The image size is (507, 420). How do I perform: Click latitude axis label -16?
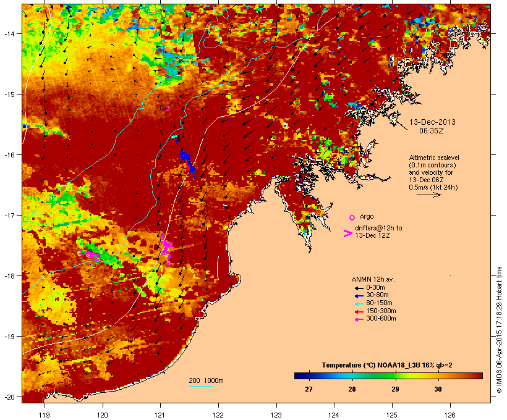pyautogui.click(x=9, y=155)
